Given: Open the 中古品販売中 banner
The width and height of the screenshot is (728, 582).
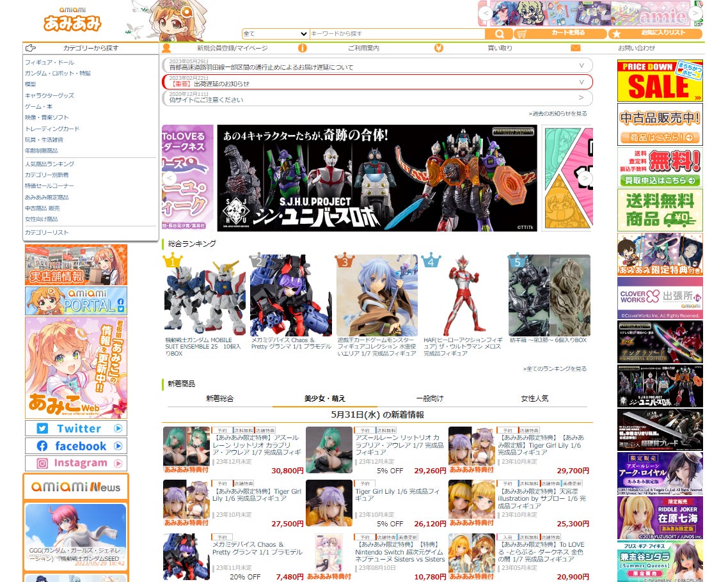Looking at the screenshot, I should (x=660, y=124).
